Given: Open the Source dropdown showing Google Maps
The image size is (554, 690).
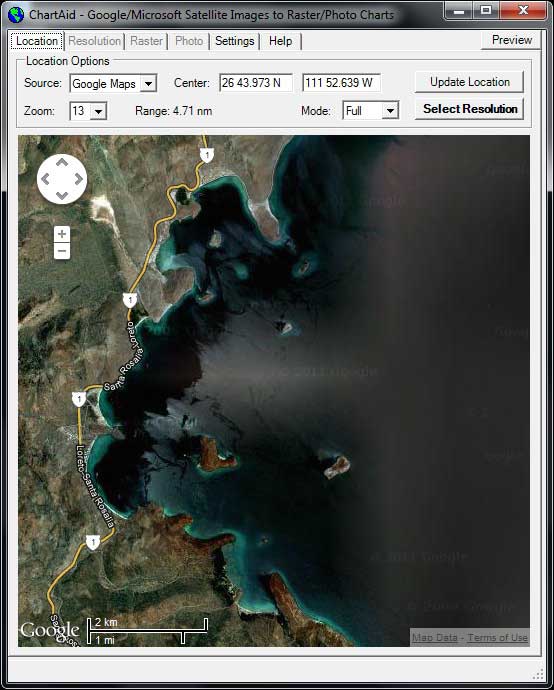Looking at the screenshot, I should click(x=113, y=83).
